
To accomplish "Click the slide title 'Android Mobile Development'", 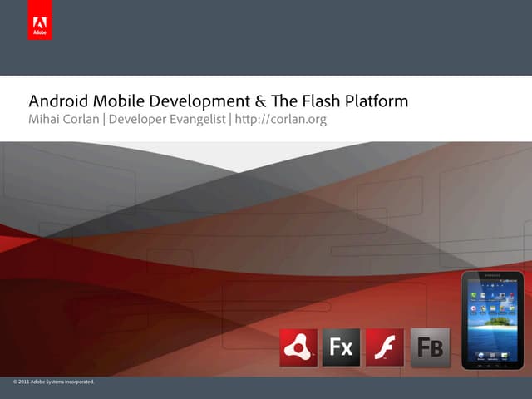I will (138, 101).
